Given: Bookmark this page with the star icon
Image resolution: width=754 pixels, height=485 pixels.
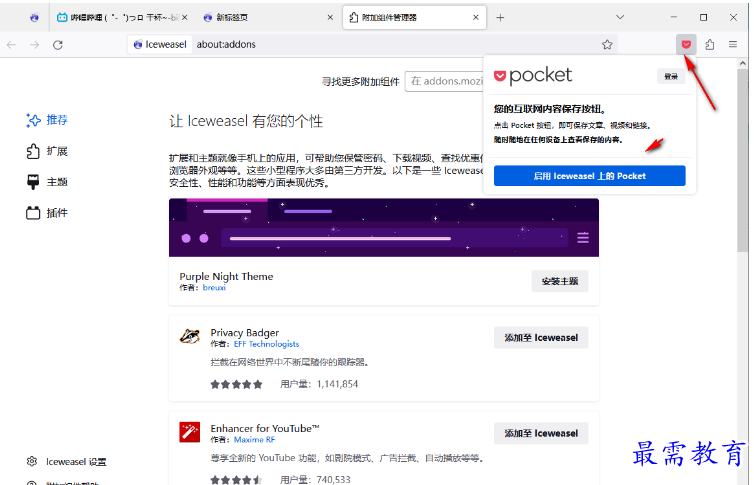Looking at the screenshot, I should [x=607, y=45].
